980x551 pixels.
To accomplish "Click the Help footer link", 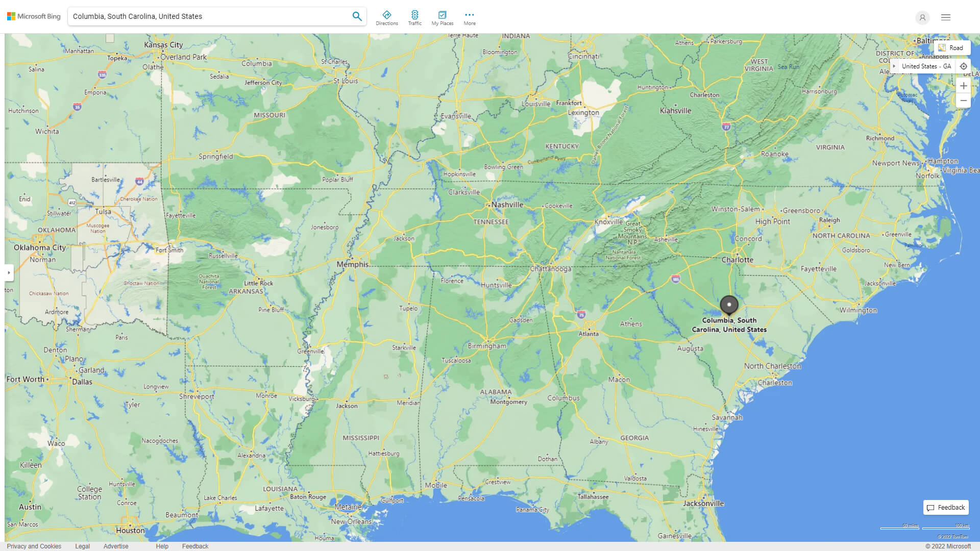I will click(x=162, y=546).
